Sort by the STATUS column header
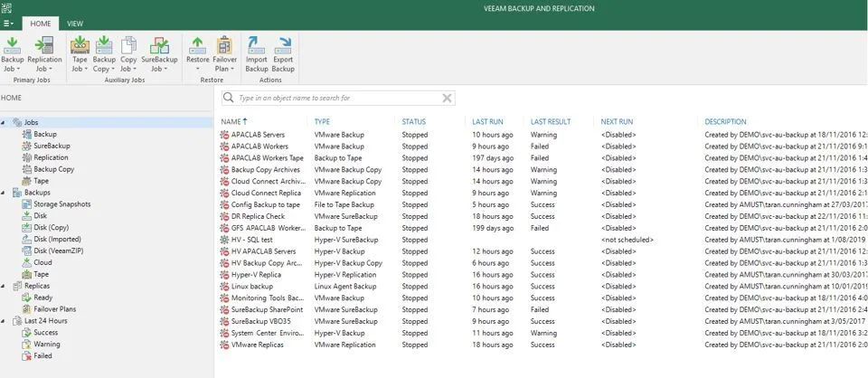 [x=413, y=121]
